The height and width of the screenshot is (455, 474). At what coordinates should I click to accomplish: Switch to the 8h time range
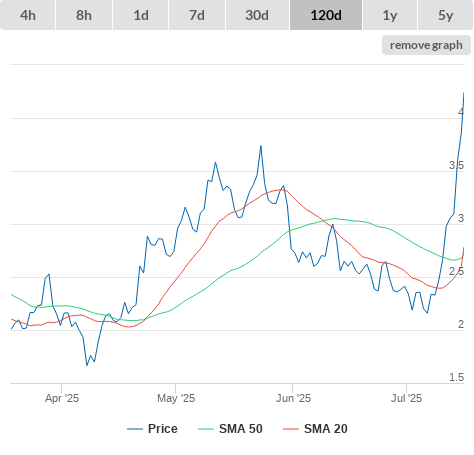pos(84,15)
